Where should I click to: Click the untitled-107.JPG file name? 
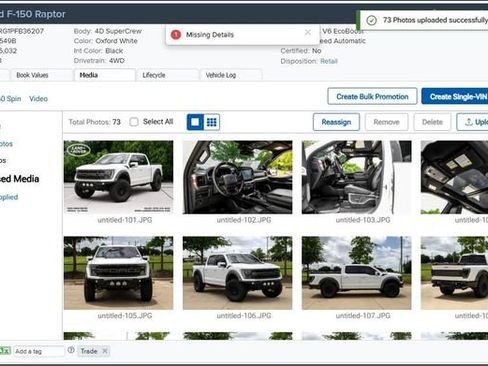(x=363, y=316)
